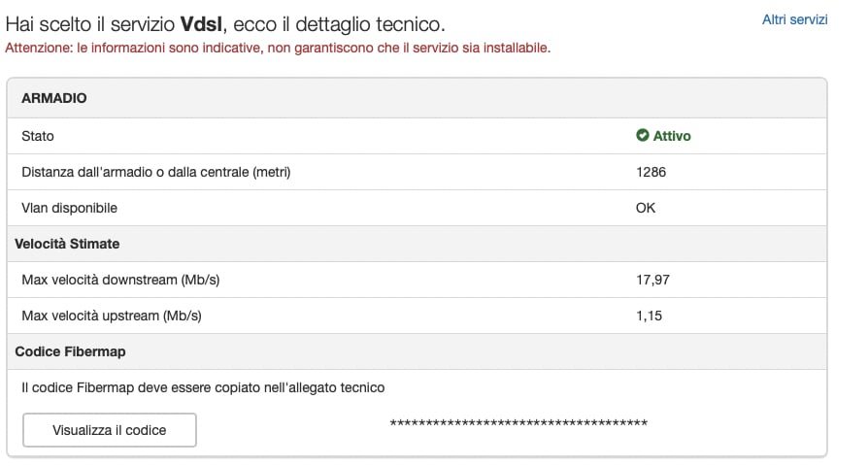Screen dimensions: 868x466
Task: Click the Max velocità downstream label
Action: point(120,280)
